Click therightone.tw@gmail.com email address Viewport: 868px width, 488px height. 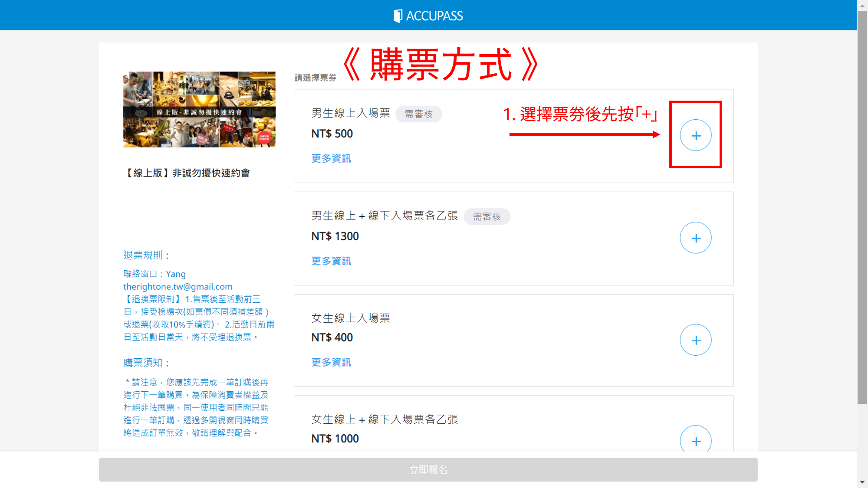(x=178, y=287)
